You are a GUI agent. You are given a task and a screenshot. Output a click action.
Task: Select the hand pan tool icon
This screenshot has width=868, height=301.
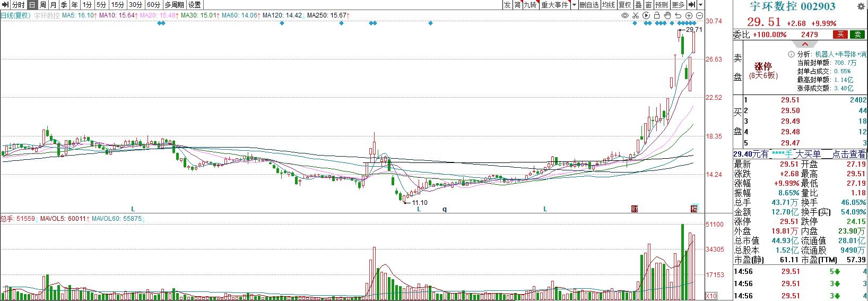tap(667, 15)
